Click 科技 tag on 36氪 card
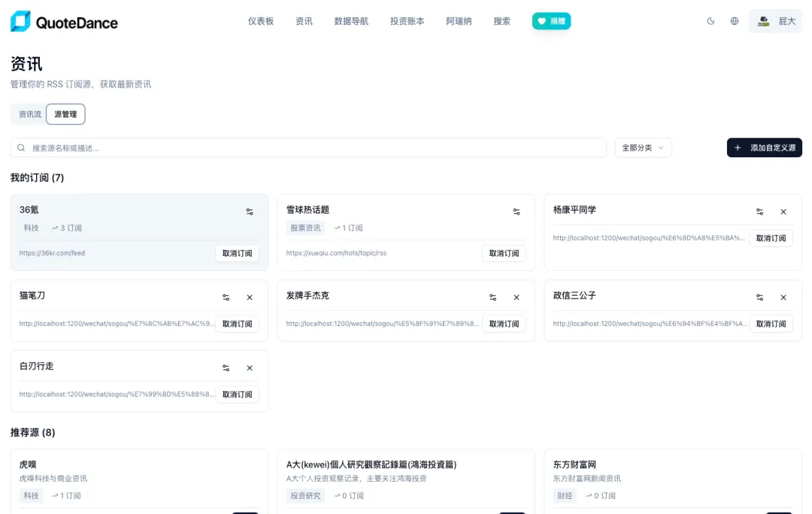 (31, 228)
